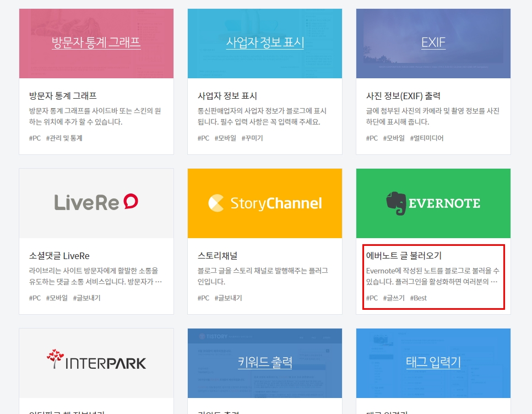Click the StoryChannel circular logo icon
The width and height of the screenshot is (532, 414).
pyautogui.click(x=216, y=203)
